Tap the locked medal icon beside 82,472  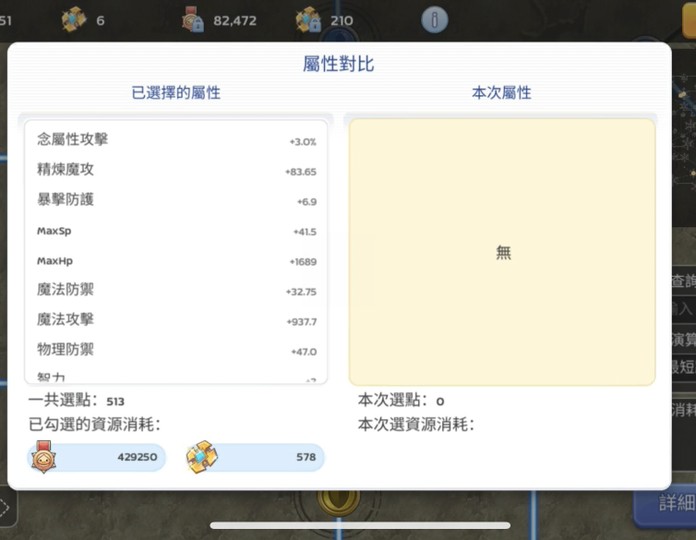tap(193, 20)
